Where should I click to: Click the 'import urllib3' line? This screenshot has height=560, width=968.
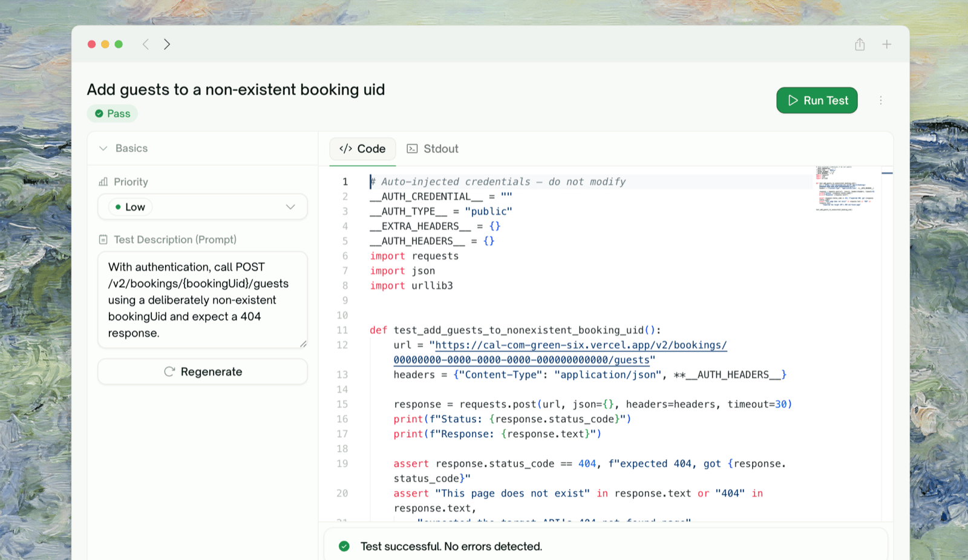click(411, 285)
